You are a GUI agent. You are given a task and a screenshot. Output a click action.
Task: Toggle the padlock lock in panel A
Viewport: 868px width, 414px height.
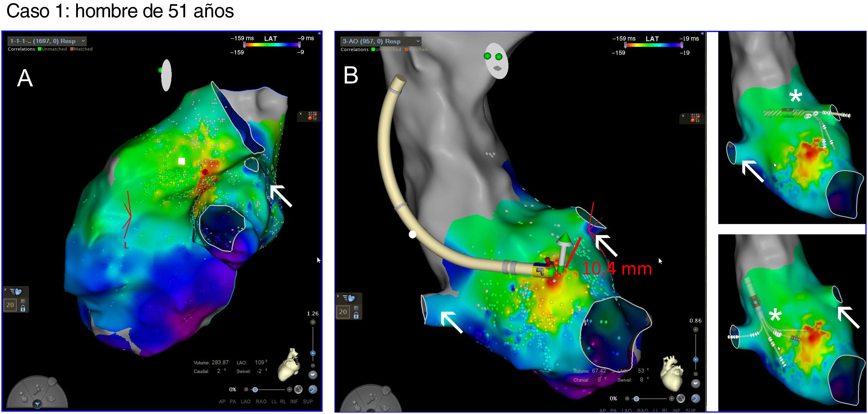point(23,308)
